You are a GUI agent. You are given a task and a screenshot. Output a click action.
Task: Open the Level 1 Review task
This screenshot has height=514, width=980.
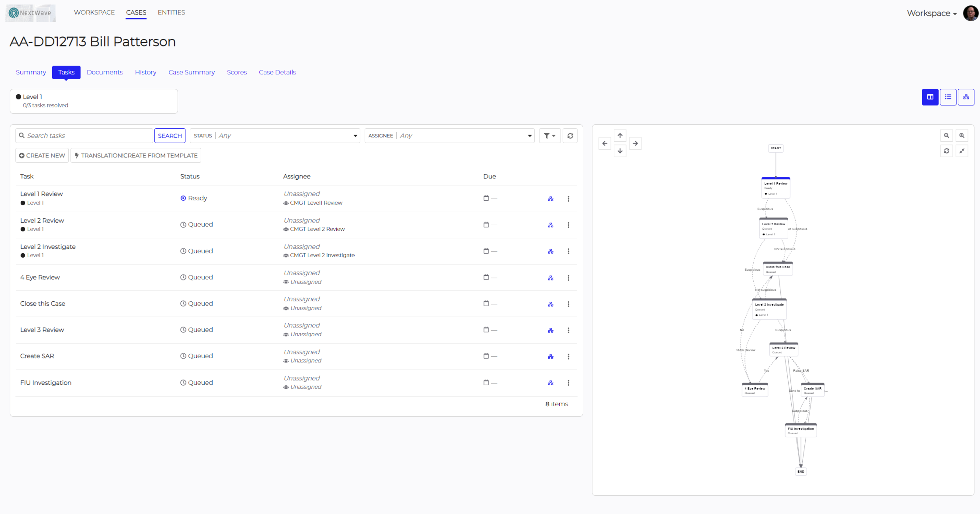pyautogui.click(x=41, y=194)
